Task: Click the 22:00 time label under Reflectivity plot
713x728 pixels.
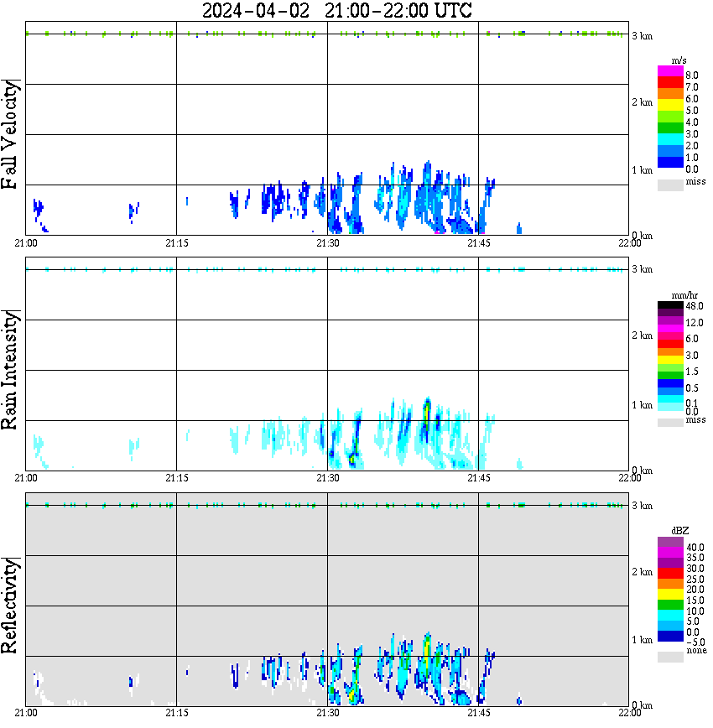Action: click(629, 713)
